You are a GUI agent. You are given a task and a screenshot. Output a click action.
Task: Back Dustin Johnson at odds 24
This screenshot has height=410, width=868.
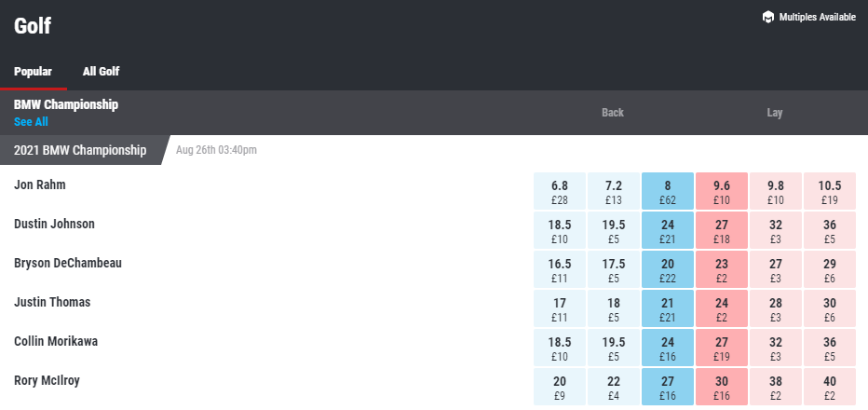tap(668, 230)
